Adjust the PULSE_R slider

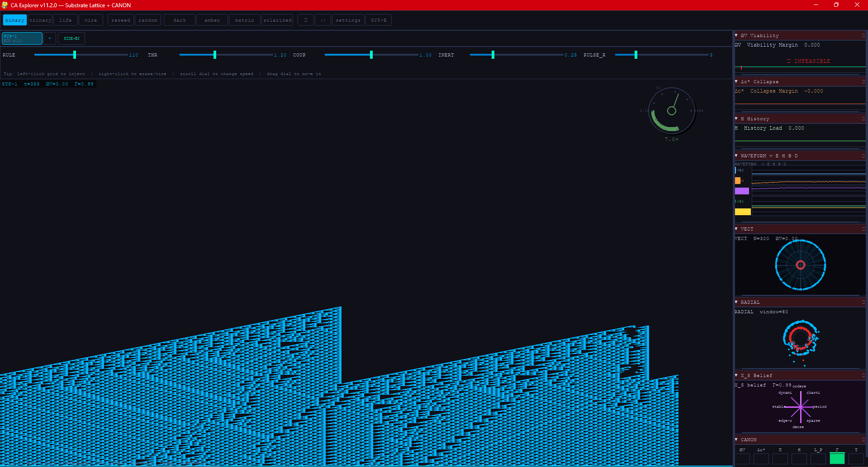662,55
